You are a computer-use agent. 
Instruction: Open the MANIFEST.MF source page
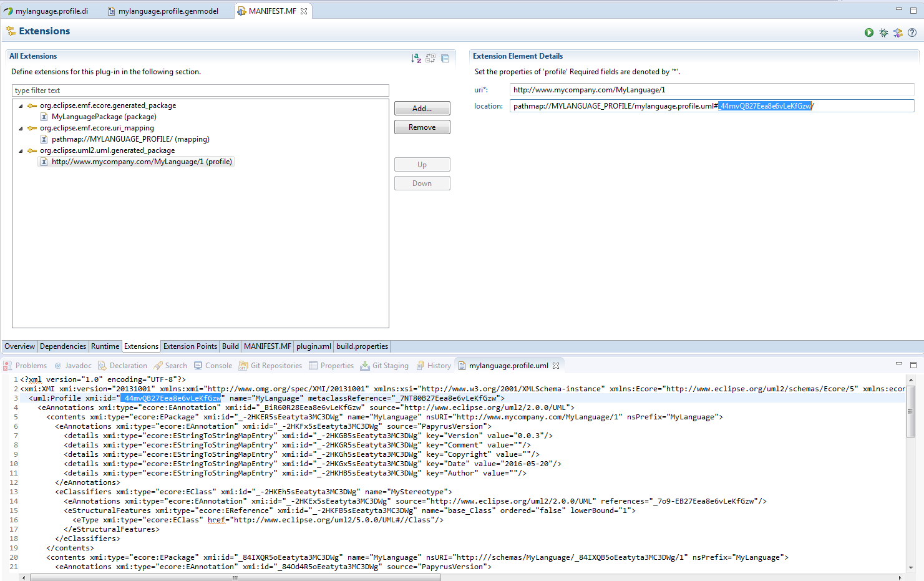coord(268,346)
